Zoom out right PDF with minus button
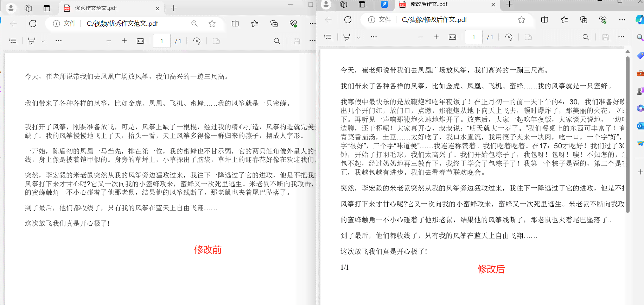This screenshot has height=305, width=644. click(x=421, y=37)
